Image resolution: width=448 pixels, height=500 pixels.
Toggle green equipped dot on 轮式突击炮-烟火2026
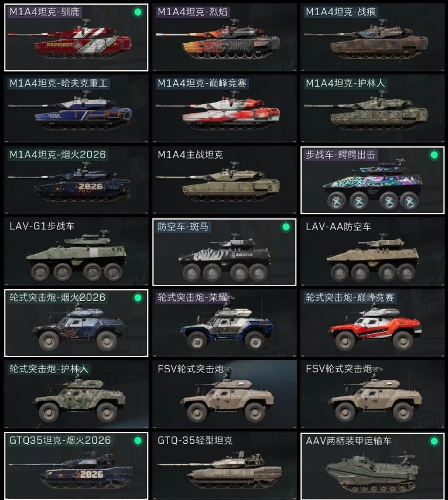(x=138, y=298)
